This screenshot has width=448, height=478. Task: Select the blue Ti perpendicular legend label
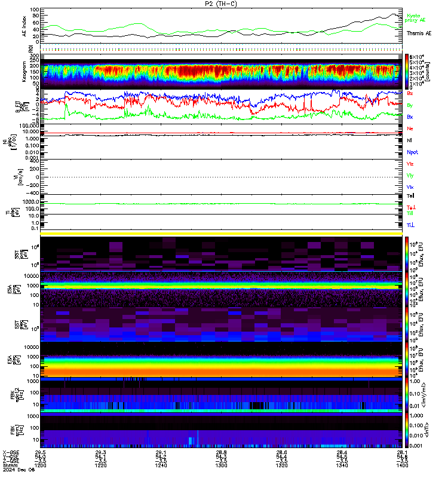[410, 225]
